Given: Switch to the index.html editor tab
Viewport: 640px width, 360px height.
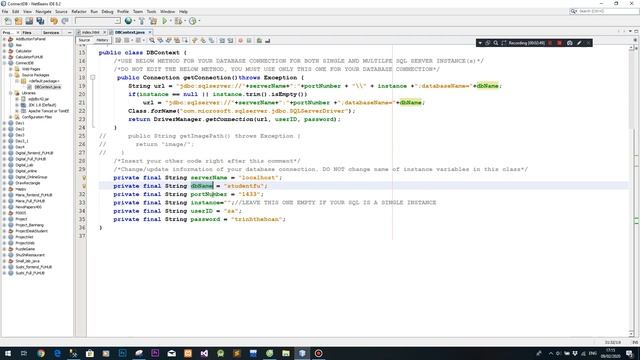Looking at the screenshot, I should (90, 32).
